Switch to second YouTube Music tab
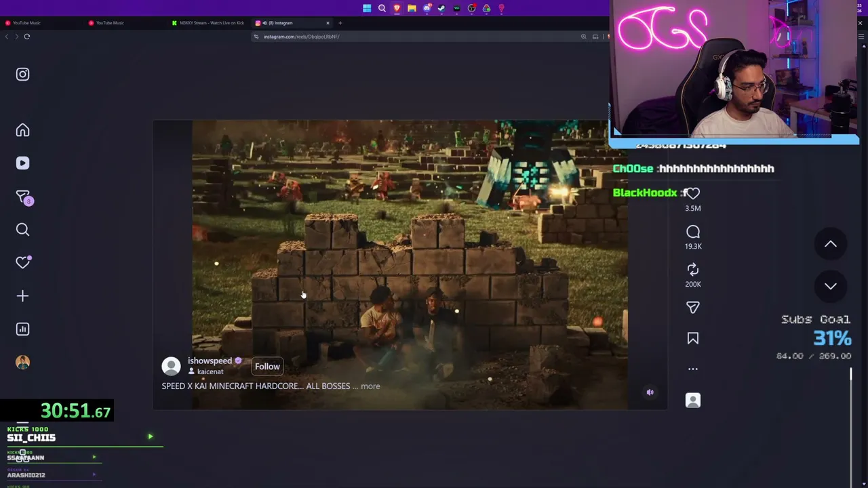The width and height of the screenshot is (868, 488). click(126, 23)
